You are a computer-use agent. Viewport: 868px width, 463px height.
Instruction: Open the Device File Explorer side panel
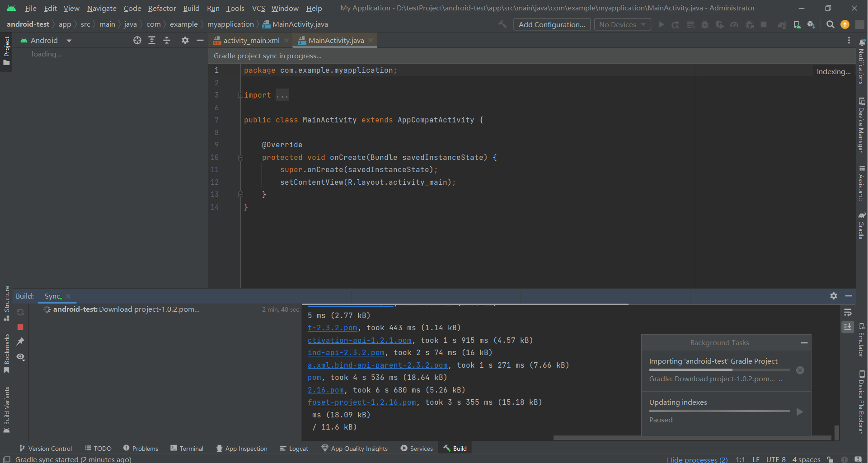862,402
